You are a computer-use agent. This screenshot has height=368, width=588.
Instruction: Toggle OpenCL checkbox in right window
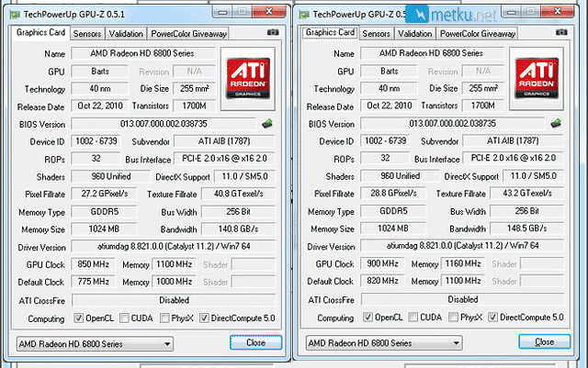click(x=367, y=317)
